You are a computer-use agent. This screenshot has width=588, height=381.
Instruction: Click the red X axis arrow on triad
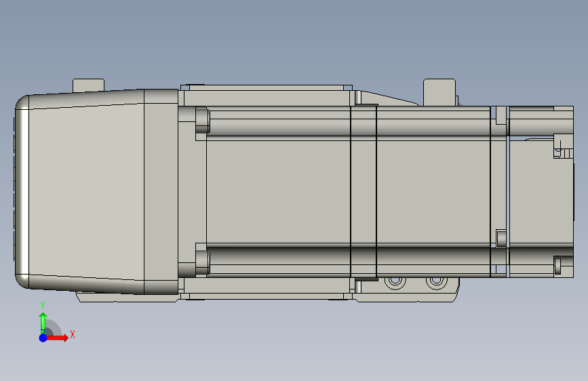[x=57, y=338]
